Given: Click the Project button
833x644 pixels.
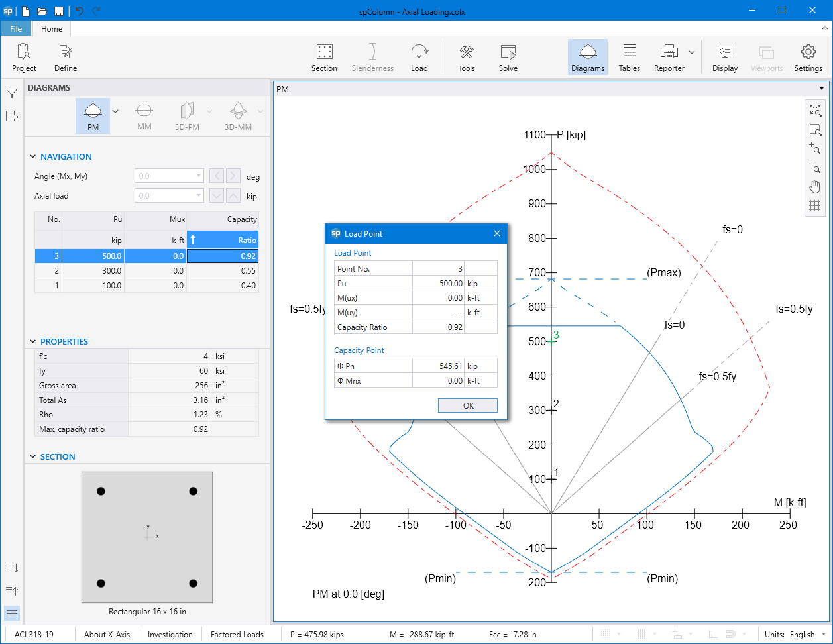Looking at the screenshot, I should 24,58.
